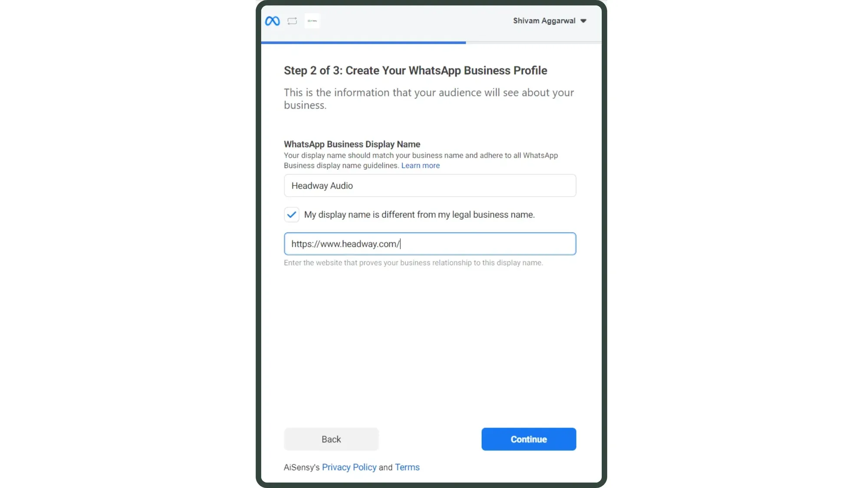Open the Terms link
The width and height of the screenshot is (868, 488).
407,467
